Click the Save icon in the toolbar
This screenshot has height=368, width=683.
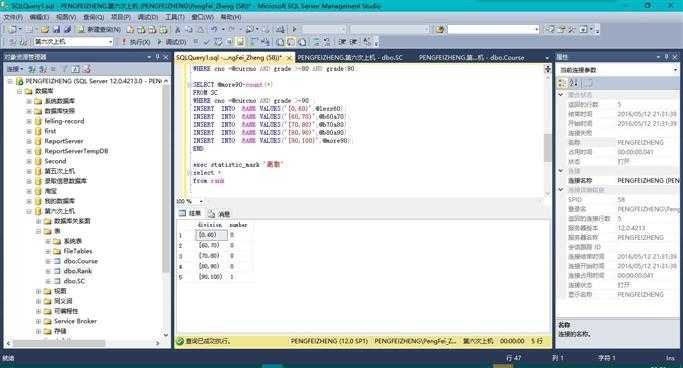(x=56, y=29)
